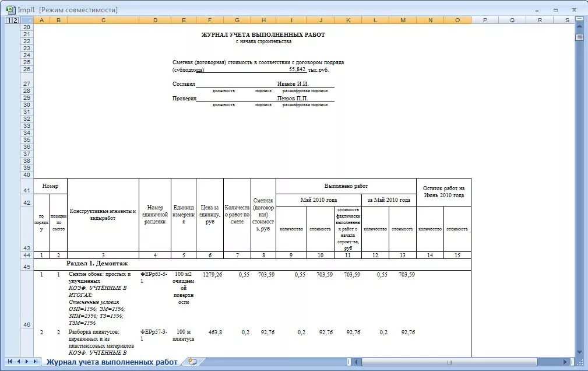Click the horizontal scrollbar right arrow
This screenshot has height=371, width=588.
tap(565, 362)
